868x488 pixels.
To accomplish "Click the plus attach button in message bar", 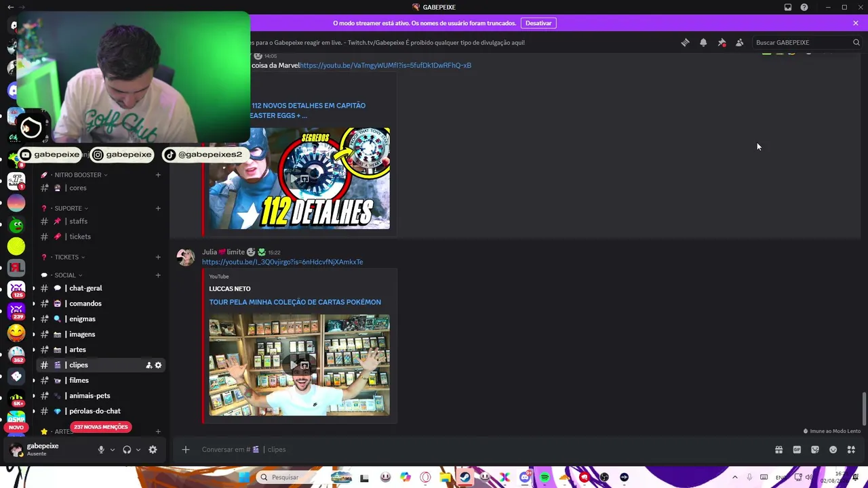I will 185,449.
